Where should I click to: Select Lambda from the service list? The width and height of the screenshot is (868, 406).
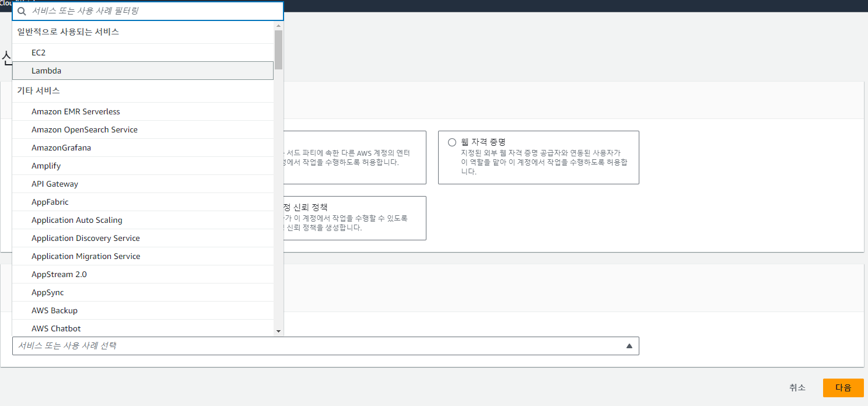coord(143,71)
